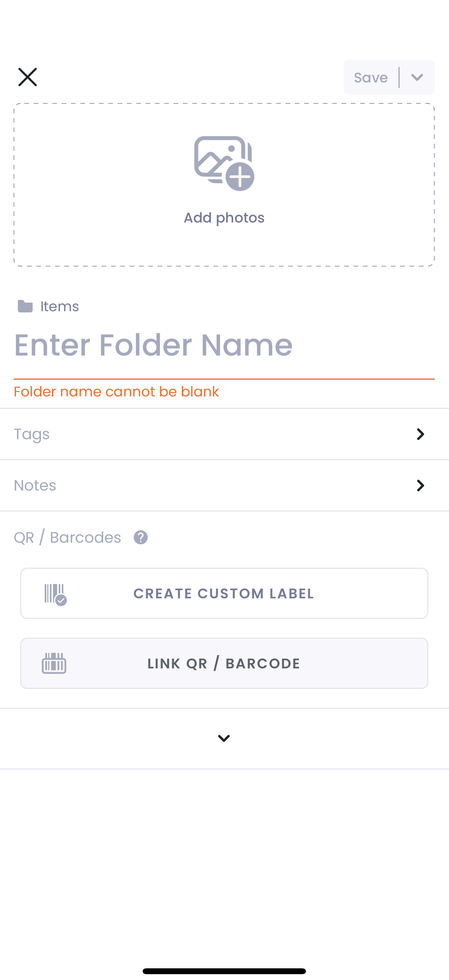Click the QR / Barcodes section label
Viewport: 449px width, 980px height.
[x=68, y=538]
